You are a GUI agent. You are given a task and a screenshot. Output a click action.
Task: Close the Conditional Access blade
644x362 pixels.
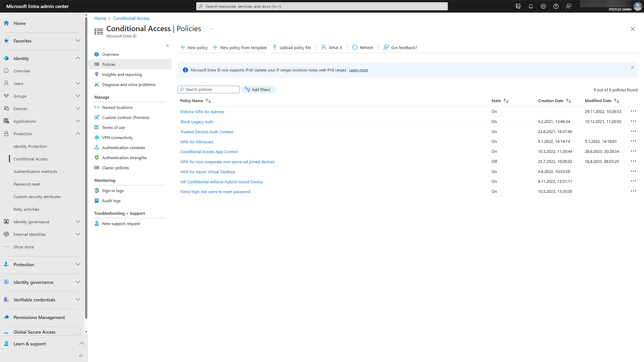[x=633, y=29]
